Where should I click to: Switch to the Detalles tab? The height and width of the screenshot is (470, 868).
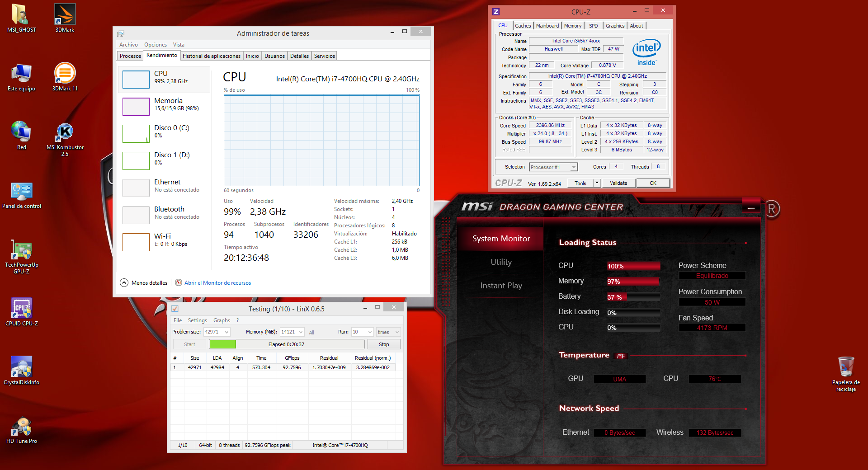[x=299, y=56]
